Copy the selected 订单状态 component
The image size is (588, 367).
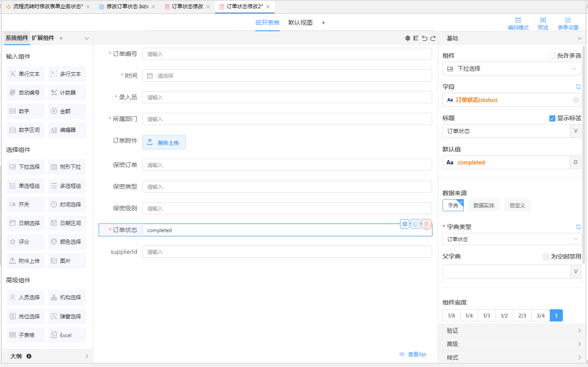click(x=416, y=224)
